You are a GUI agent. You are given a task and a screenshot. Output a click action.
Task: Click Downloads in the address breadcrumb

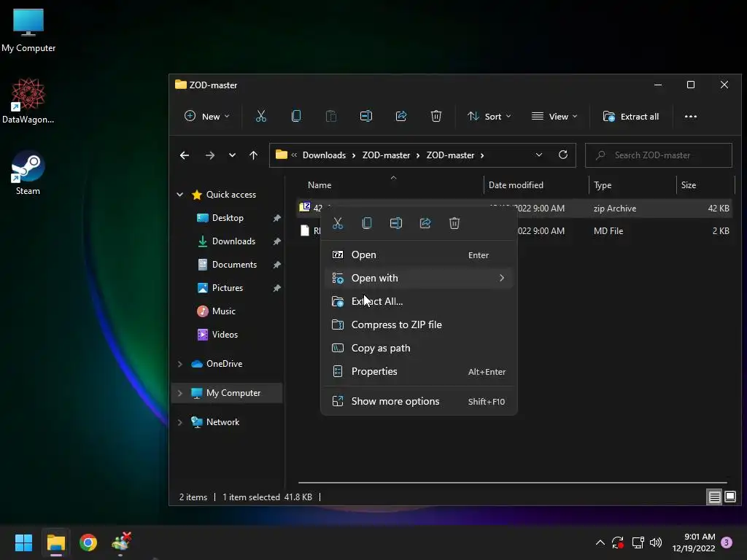(324, 155)
